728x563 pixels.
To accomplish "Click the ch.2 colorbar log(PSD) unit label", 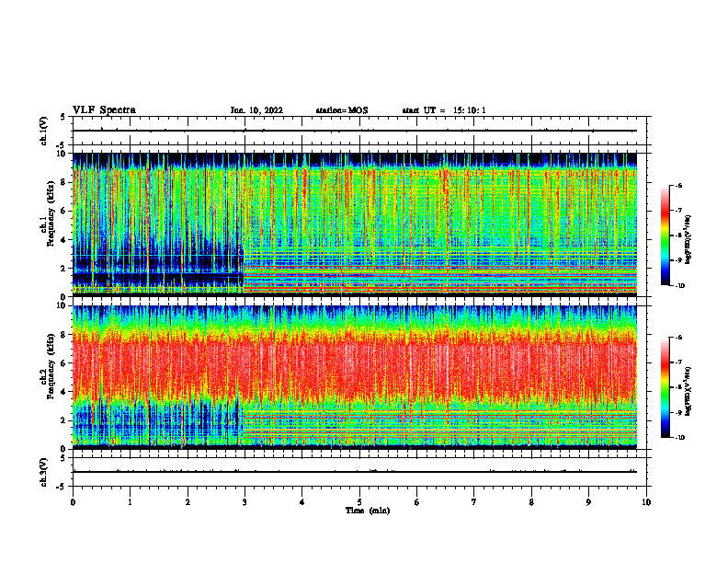I will [688, 392].
